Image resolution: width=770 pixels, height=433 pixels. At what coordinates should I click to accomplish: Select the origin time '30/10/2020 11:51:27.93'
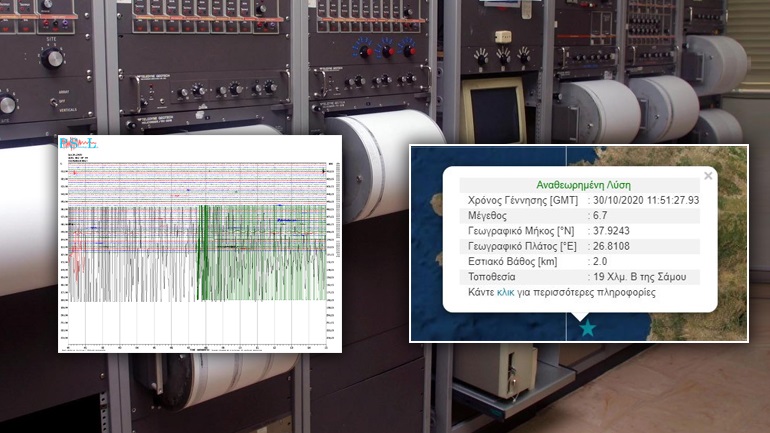coord(646,200)
